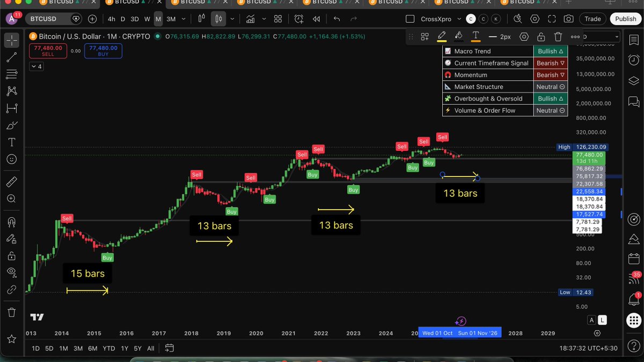
Task: Open favorites star at sidebar bottom
Action: point(11,339)
